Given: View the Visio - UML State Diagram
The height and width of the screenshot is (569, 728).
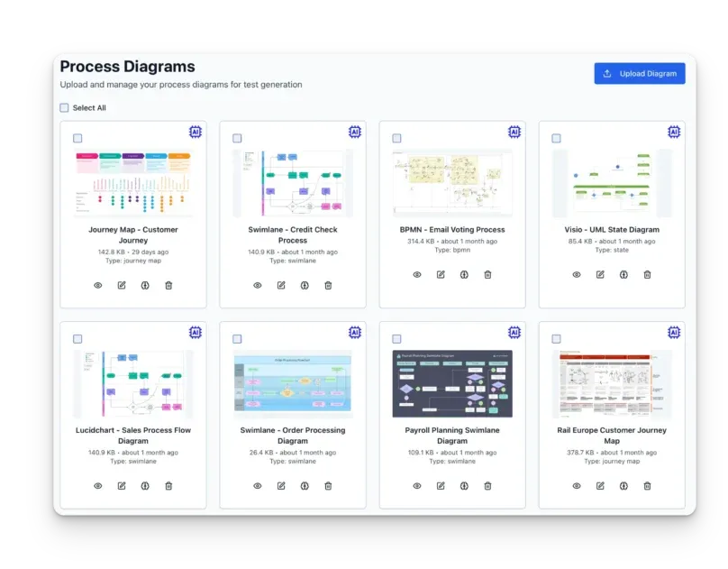Looking at the screenshot, I should (x=577, y=274).
